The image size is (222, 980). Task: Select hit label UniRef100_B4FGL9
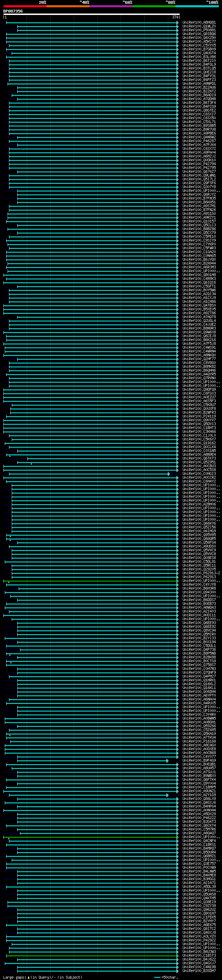[x=199, y=64]
